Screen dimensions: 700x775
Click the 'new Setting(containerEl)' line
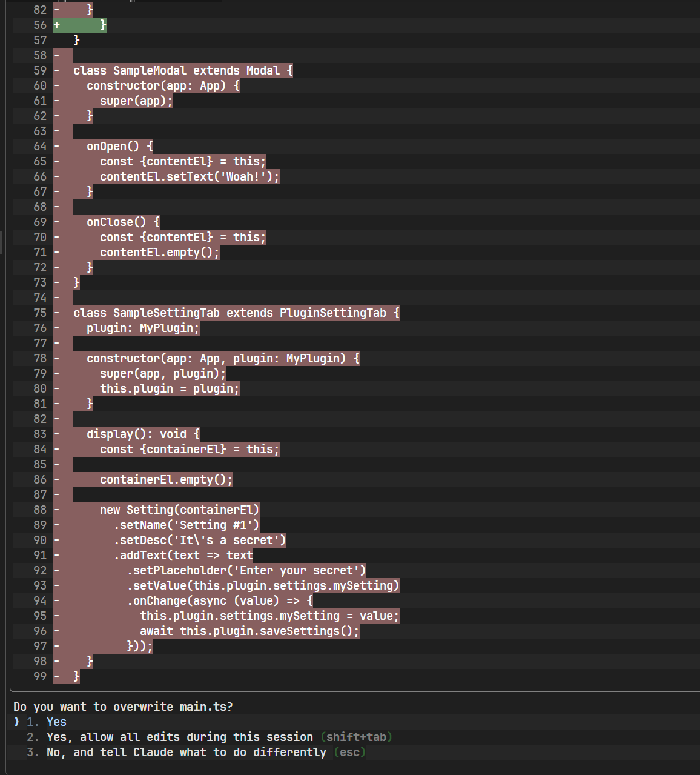pyautogui.click(x=180, y=510)
